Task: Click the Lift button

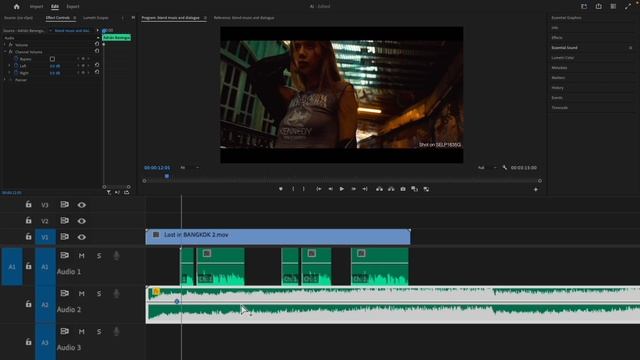Action: coord(379,189)
